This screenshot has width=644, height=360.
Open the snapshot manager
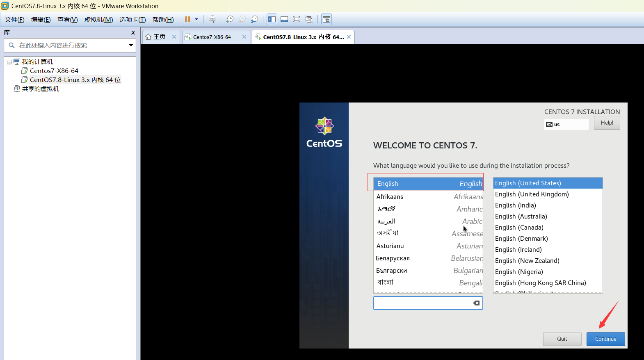pyautogui.click(x=255, y=19)
